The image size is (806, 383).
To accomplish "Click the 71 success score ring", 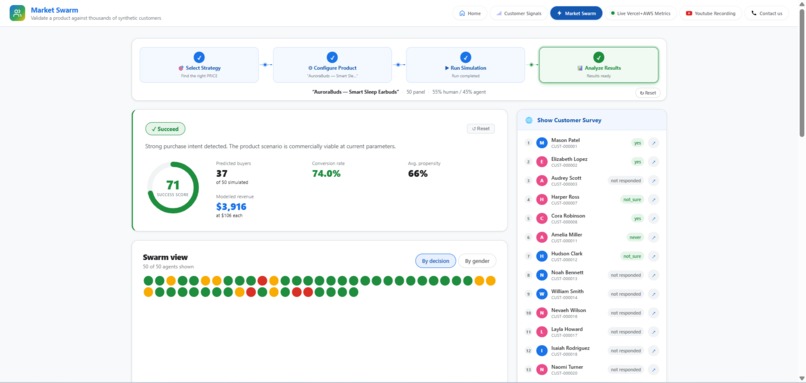I will 173,188.
